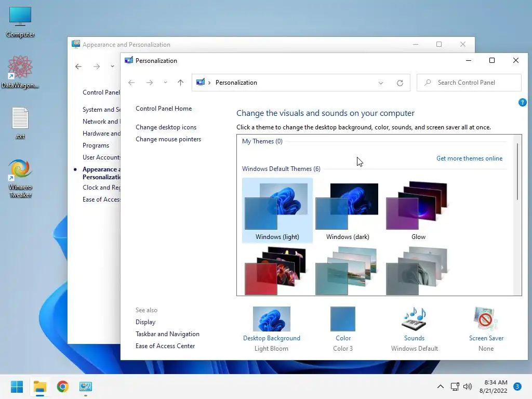Open the clock showing 8:34 AM
Viewport: 532px width, 399px height.
494,387
